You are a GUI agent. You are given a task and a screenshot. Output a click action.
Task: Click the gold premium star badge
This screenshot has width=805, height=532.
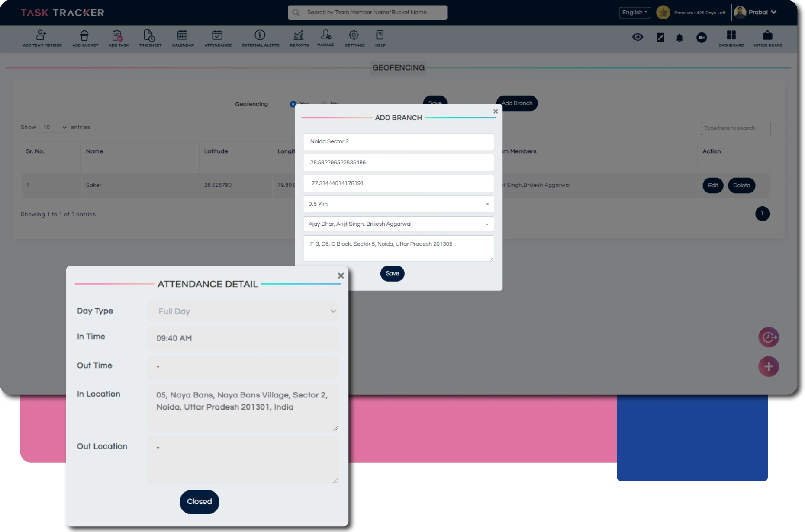pos(663,13)
